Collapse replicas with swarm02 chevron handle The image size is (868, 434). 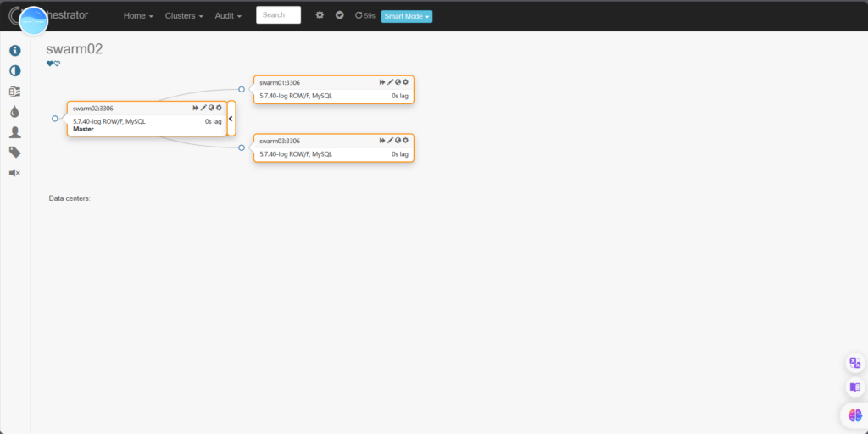click(x=231, y=119)
